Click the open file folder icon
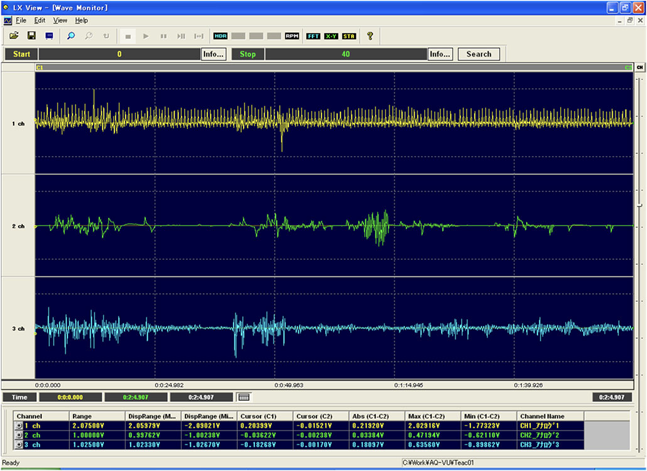This screenshot has height=471, width=647. point(16,36)
